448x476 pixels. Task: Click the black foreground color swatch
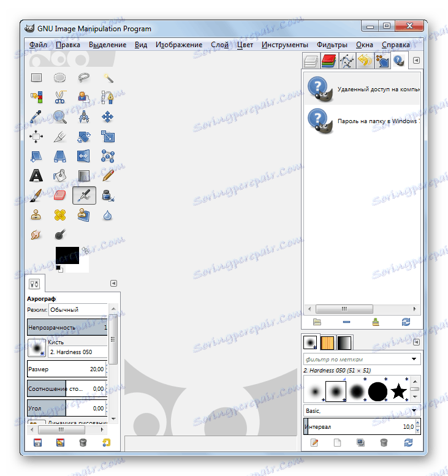67,255
